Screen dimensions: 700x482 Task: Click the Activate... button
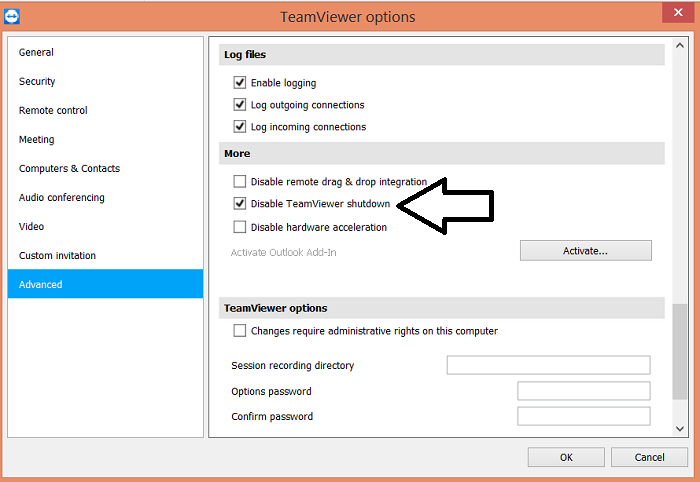coord(586,251)
